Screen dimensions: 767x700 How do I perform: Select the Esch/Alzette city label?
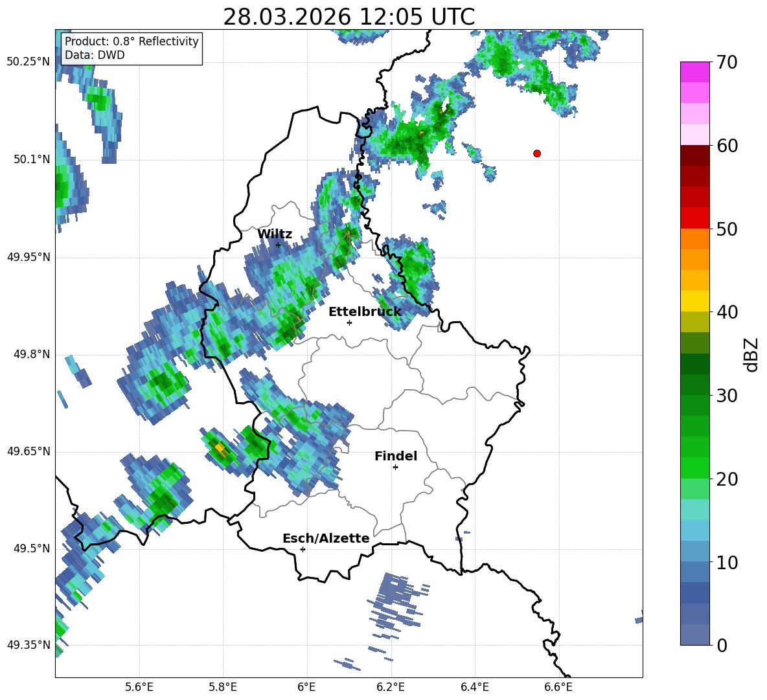pos(326,538)
